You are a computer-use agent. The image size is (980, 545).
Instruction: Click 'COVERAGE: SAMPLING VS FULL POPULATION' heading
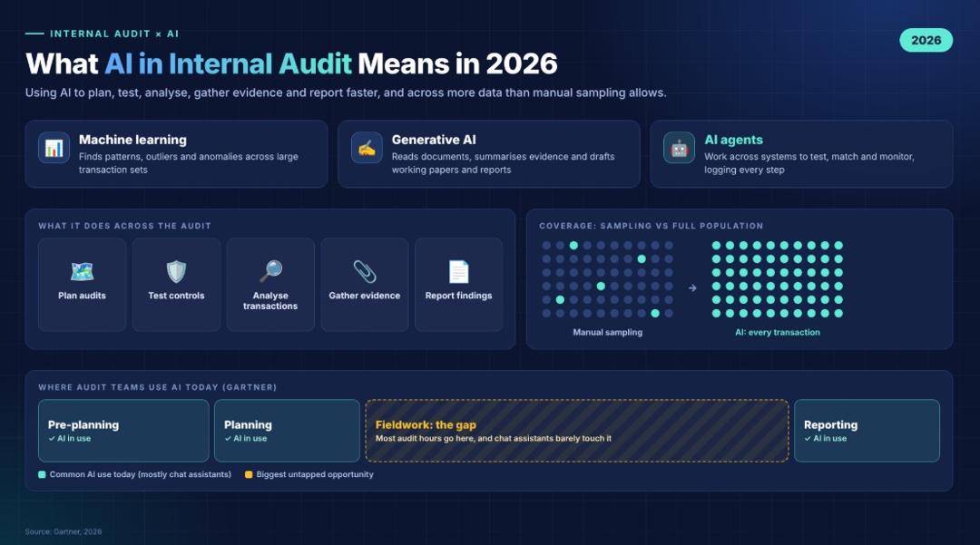652,226
